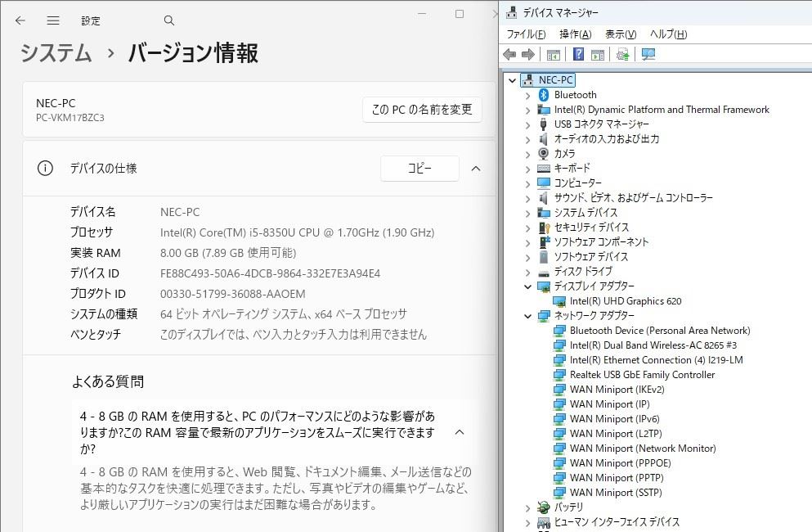The height and width of the screenshot is (532, 812).
Task: Click the オーディオの入力および出力 speaker icon
Action: tap(543, 139)
